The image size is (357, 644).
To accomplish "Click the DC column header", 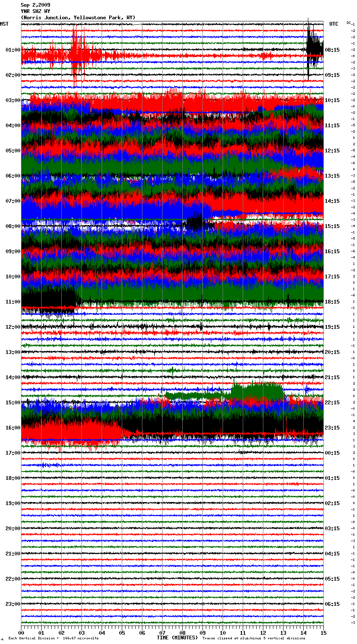I will 349,22.
